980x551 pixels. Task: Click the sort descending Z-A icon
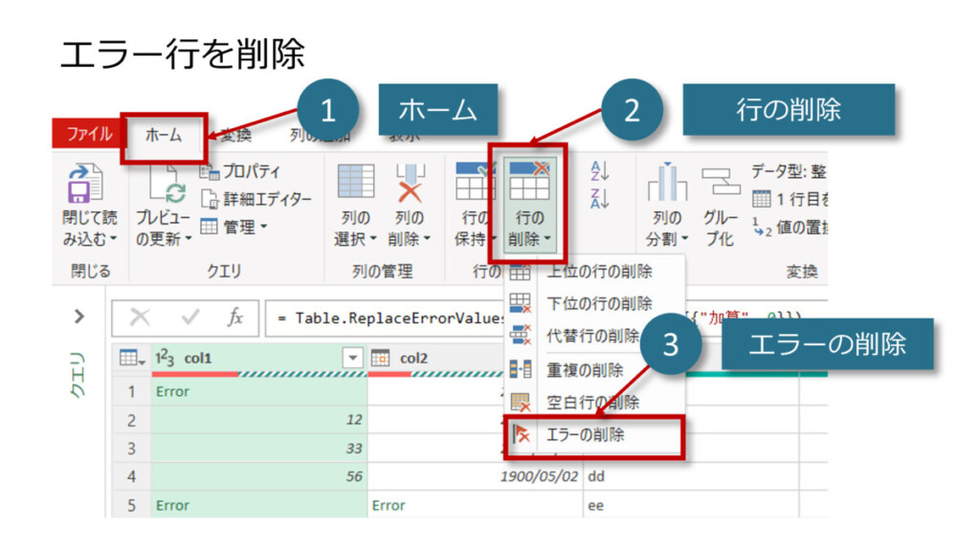[600, 198]
